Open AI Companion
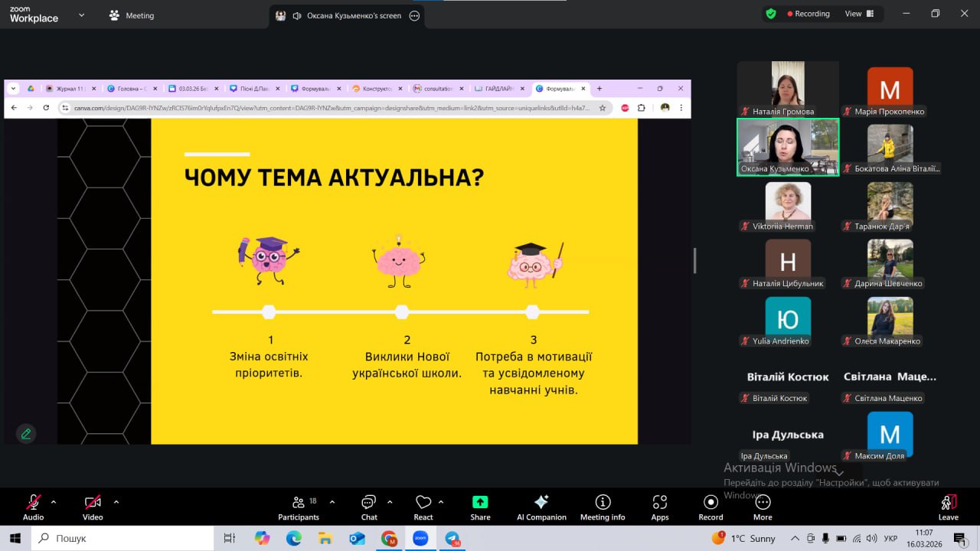The image size is (980, 551). 541,507
